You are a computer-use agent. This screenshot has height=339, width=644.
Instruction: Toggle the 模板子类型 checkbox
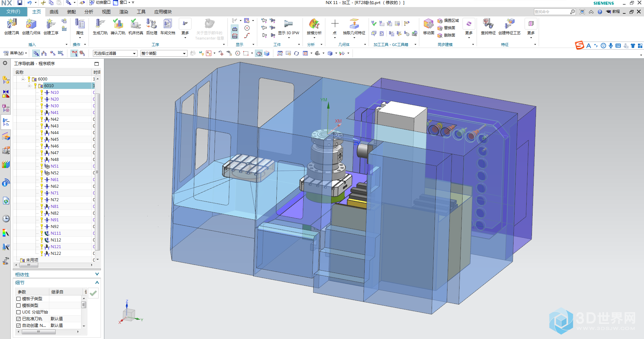[x=18, y=299]
